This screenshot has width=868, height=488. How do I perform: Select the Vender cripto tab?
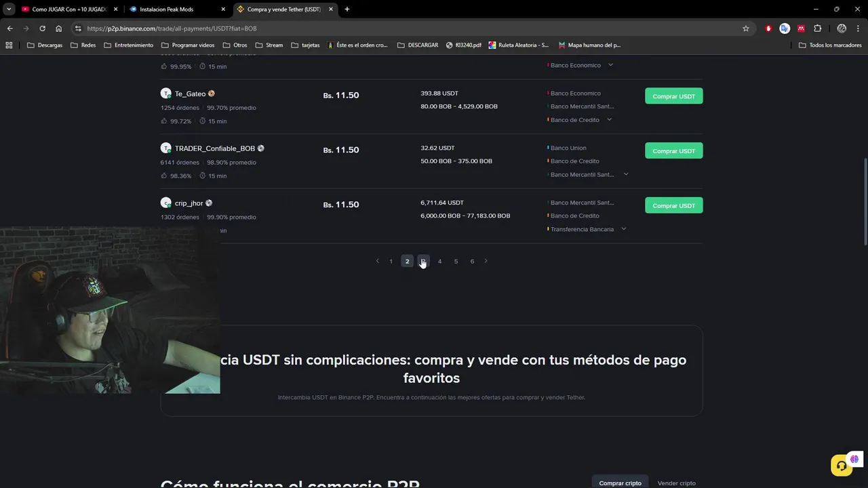pos(677,483)
